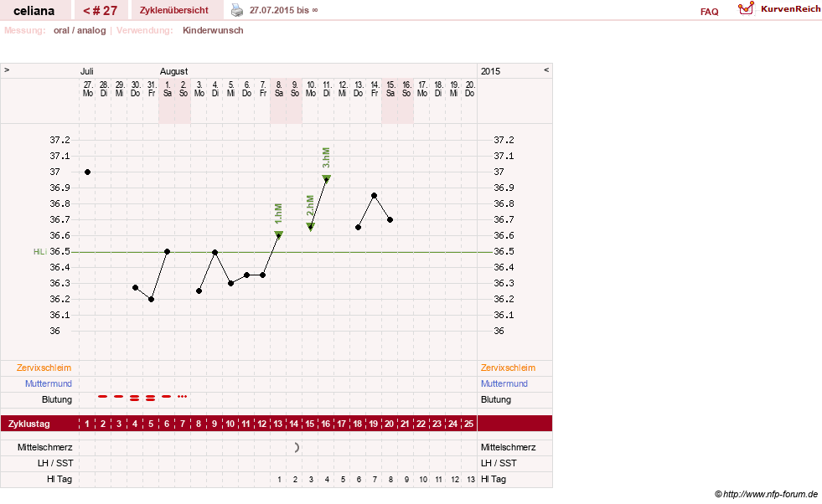This screenshot has width=822, height=504.
Task: Click the date range 27.07.2015 bis ∞
Action: 283,10
